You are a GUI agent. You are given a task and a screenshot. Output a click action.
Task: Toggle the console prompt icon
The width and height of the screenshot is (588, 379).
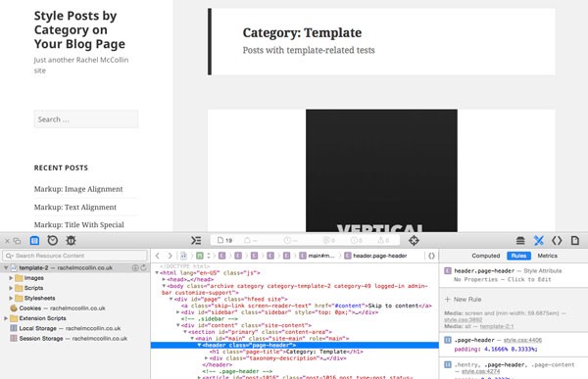[x=196, y=240]
